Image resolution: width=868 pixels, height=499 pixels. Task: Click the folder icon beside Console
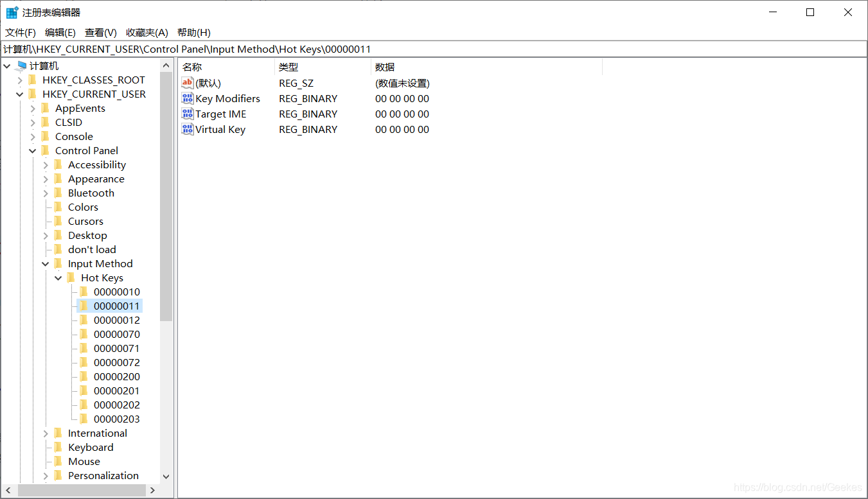(45, 136)
